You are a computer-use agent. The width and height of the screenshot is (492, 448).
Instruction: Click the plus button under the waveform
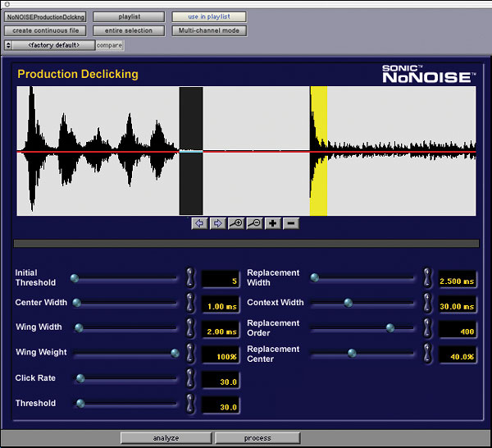(x=273, y=223)
